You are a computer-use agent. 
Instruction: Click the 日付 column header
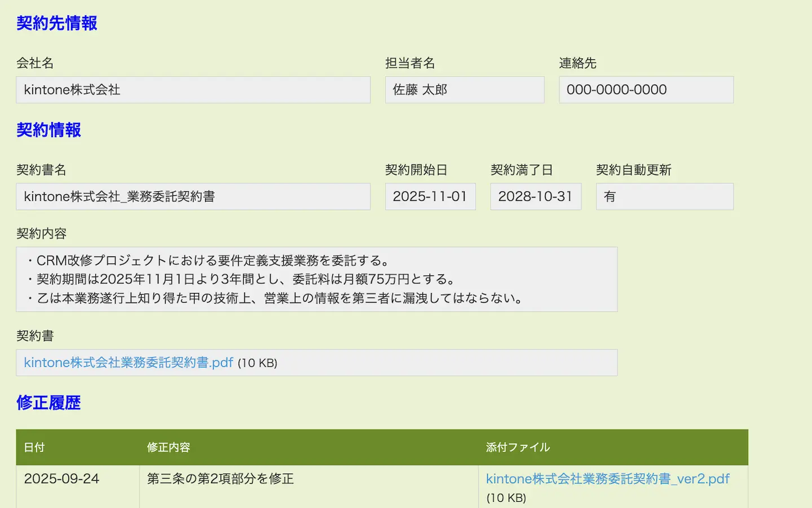[34, 447]
